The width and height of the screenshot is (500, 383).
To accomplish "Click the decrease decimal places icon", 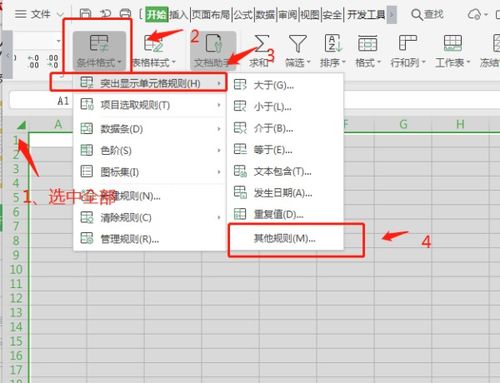I will click(x=53, y=62).
